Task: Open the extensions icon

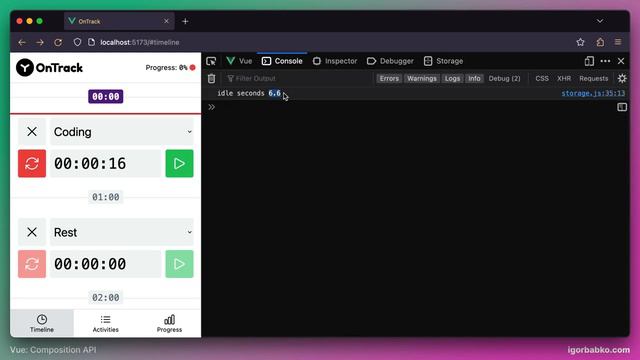Action: click(600, 42)
